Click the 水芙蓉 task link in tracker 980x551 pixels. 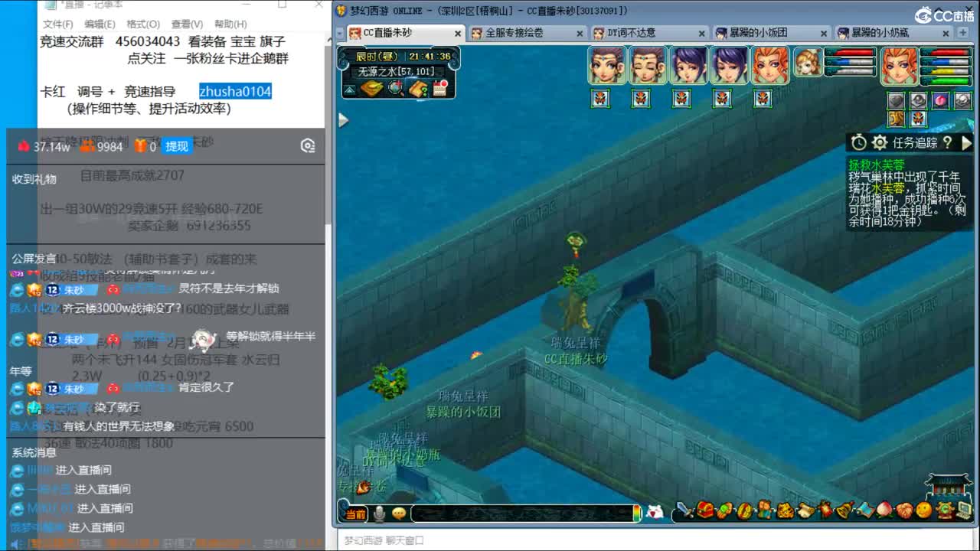click(x=888, y=188)
